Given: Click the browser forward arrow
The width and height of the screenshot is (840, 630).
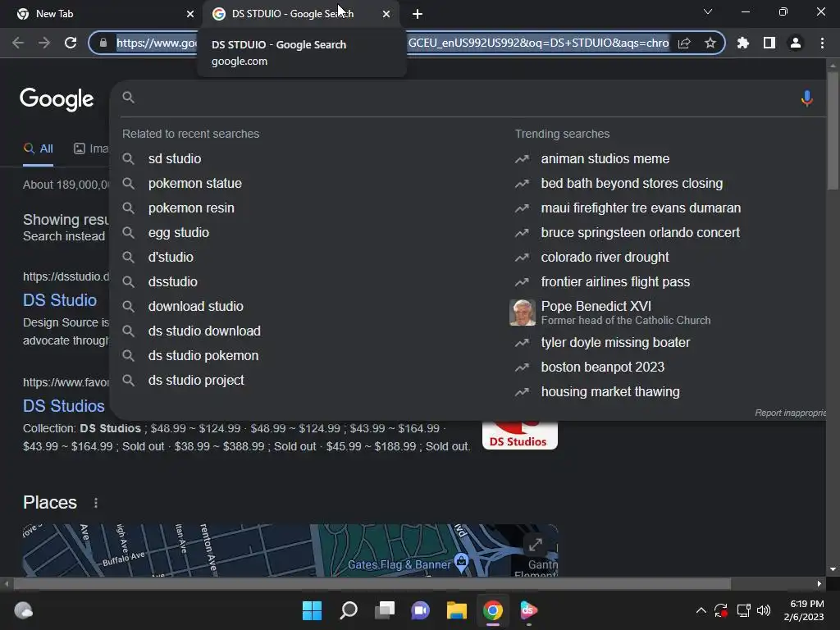Looking at the screenshot, I should (44, 43).
